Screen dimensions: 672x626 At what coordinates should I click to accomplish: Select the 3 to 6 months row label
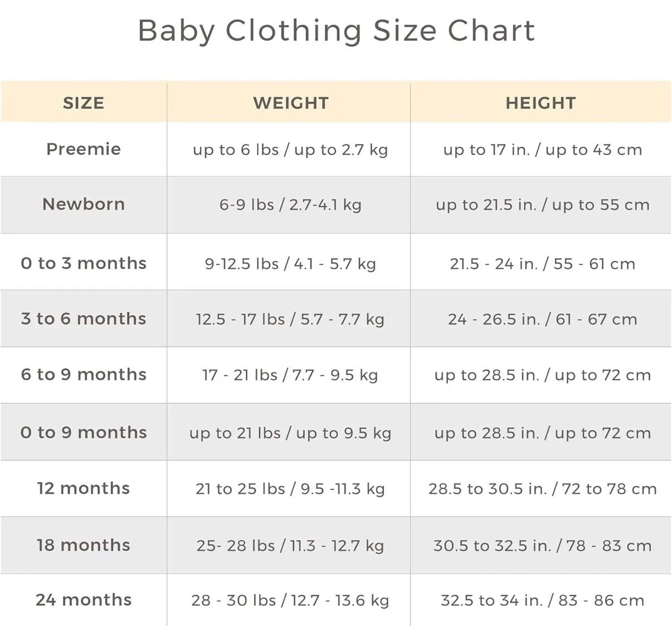[x=84, y=319]
